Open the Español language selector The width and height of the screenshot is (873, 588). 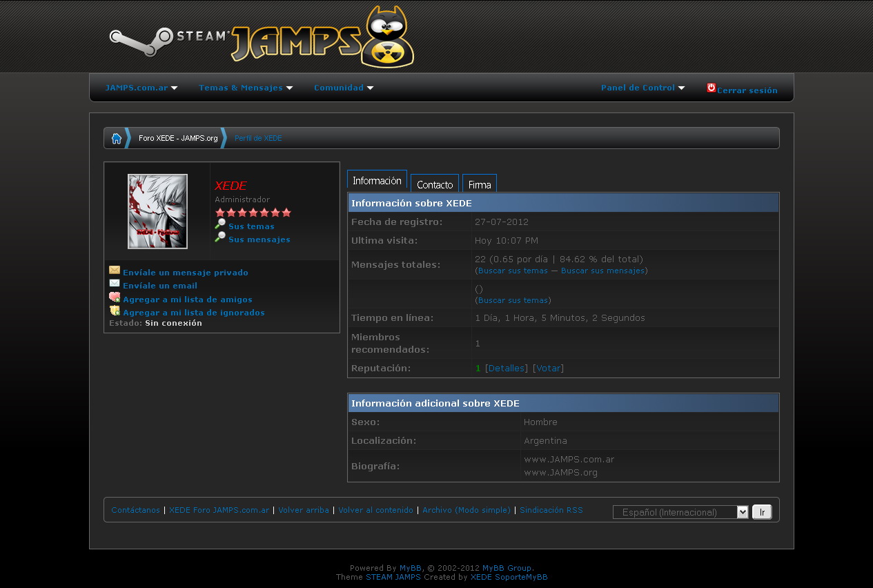[680, 512]
